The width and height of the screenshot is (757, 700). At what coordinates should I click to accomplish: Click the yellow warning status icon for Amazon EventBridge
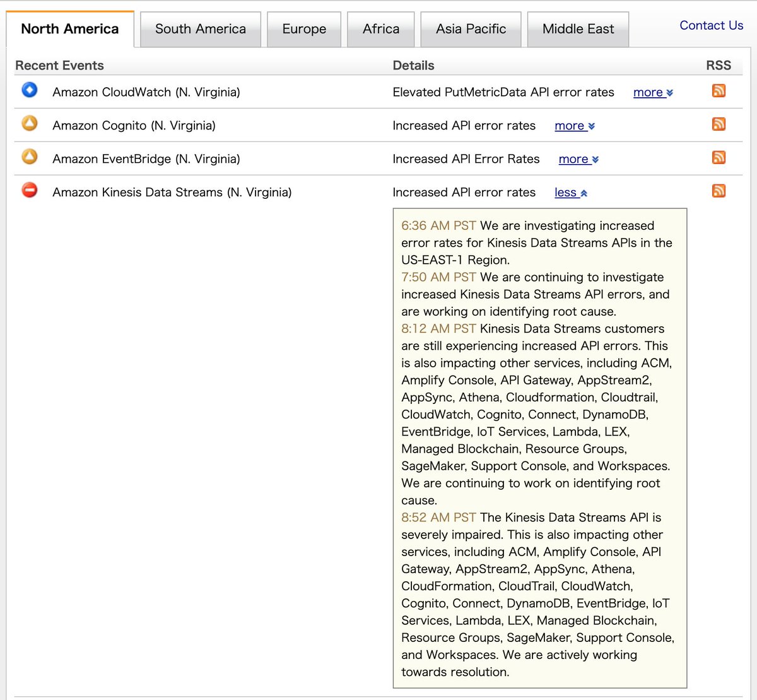(30, 156)
